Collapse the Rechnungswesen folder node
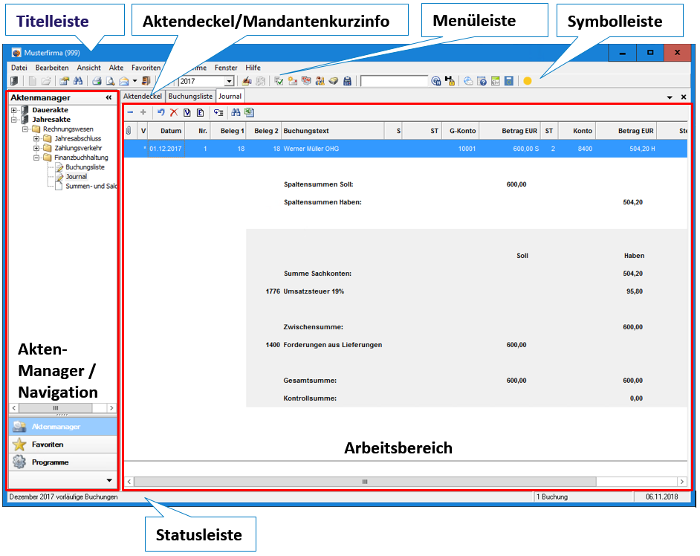 point(25,129)
